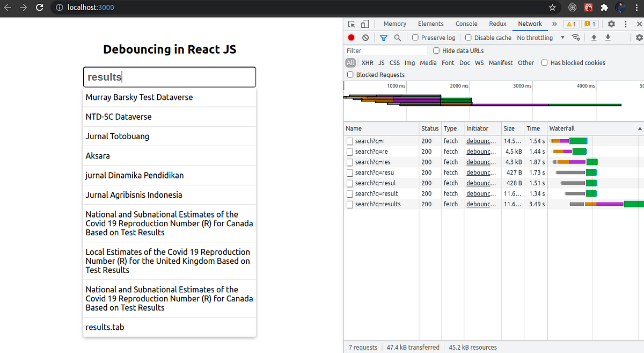The image size is (644, 353).
Task: Open DevTools settings gear
Action: (611, 24)
